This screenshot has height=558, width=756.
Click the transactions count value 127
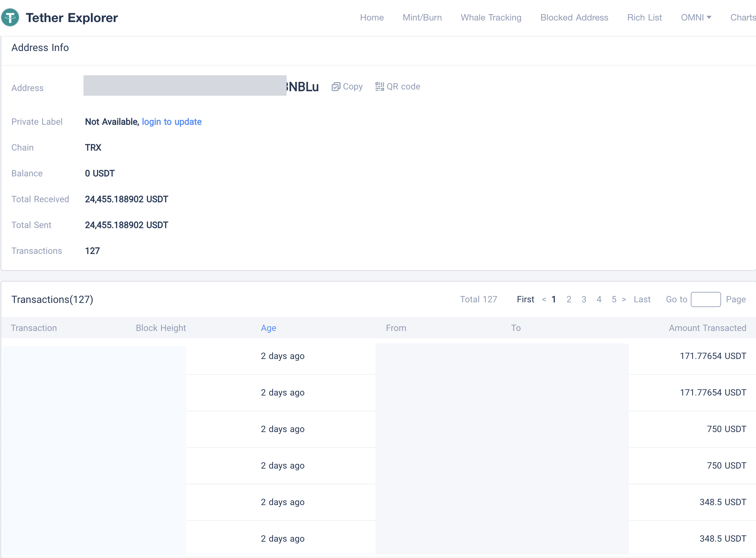92,251
